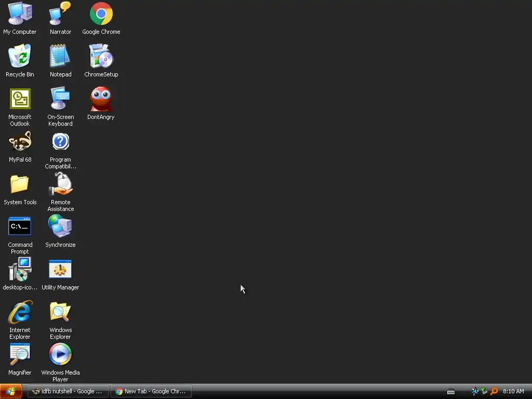This screenshot has height=399, width=532.
Task: Select the DontAngry red character icon
Action: pos(101,99)
